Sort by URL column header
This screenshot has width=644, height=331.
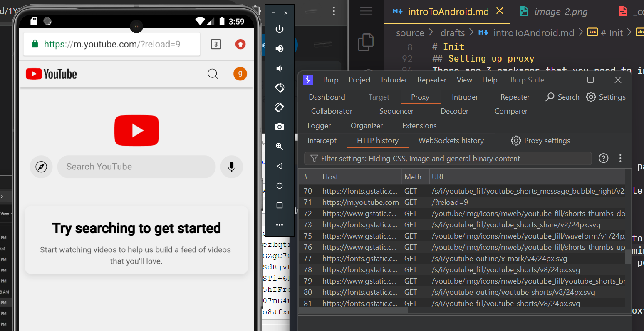pos(527,177)
